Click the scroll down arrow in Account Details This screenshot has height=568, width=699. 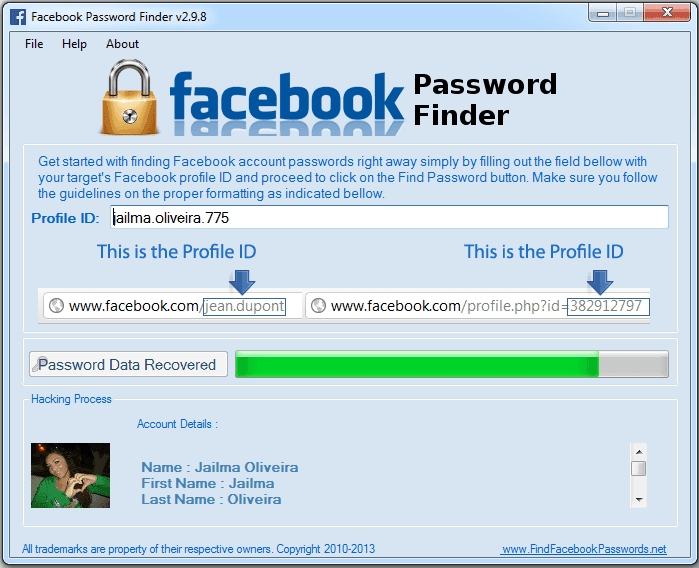[x=639, y=499]
